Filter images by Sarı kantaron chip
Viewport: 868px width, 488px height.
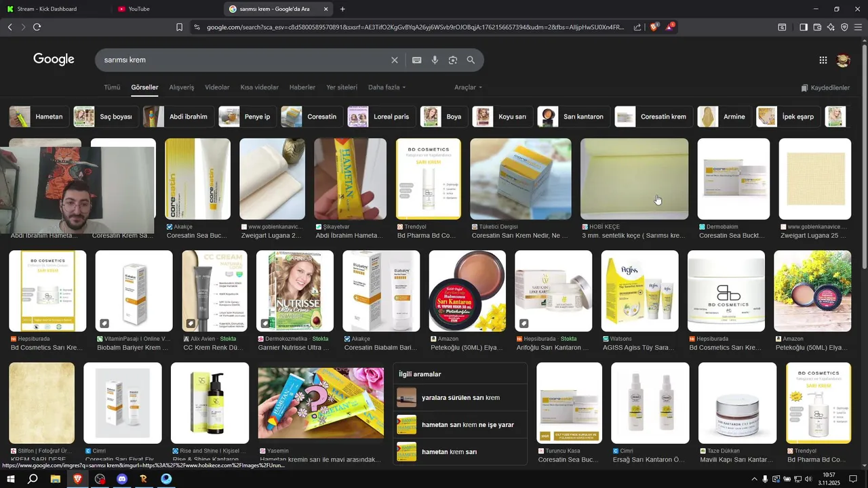tap(573, 117)
